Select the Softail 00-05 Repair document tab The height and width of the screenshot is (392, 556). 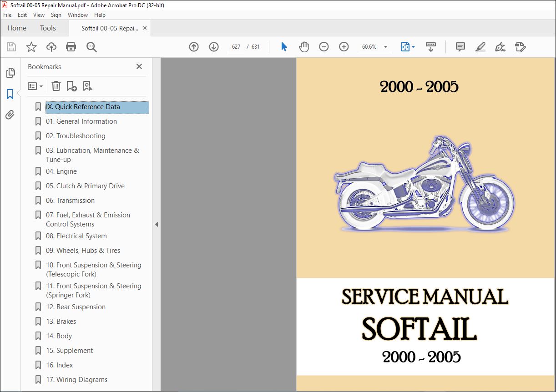(110, 28)
